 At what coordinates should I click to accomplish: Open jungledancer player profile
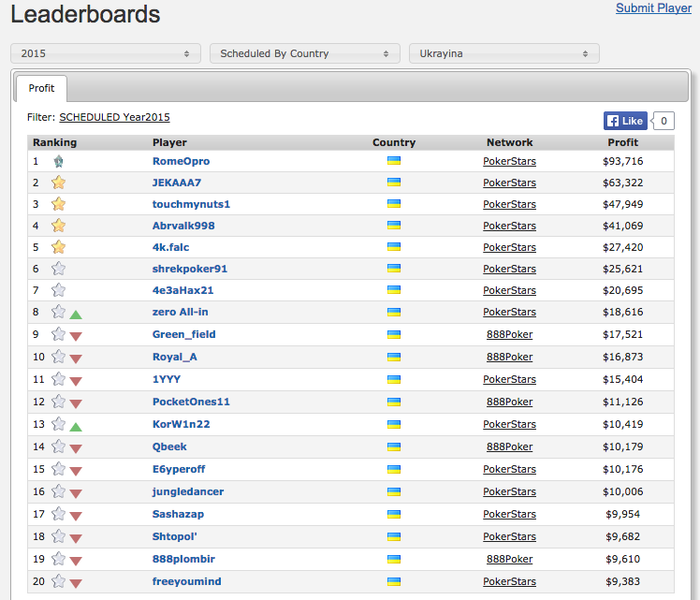click(188, 492)
